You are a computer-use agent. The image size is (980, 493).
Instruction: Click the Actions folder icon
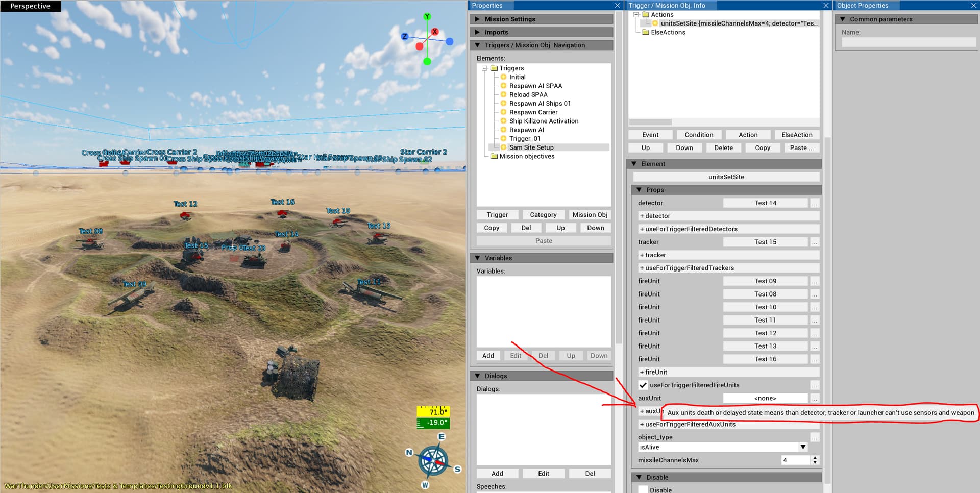tap(645, 15)
